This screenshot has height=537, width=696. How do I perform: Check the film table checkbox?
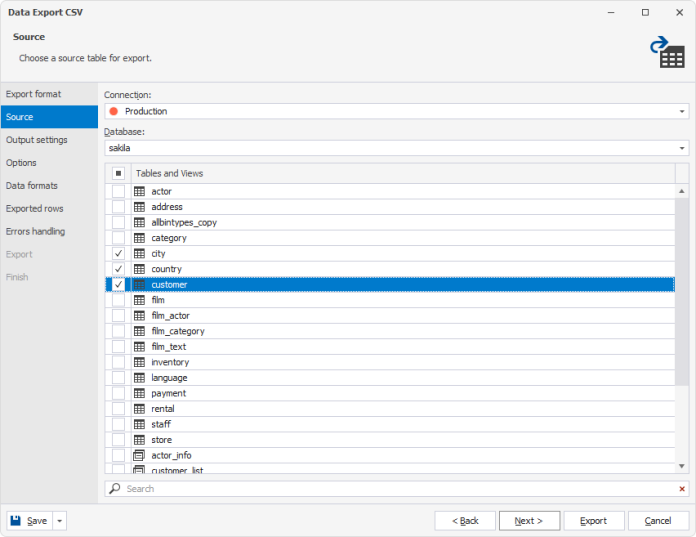(x=119, y=300)
